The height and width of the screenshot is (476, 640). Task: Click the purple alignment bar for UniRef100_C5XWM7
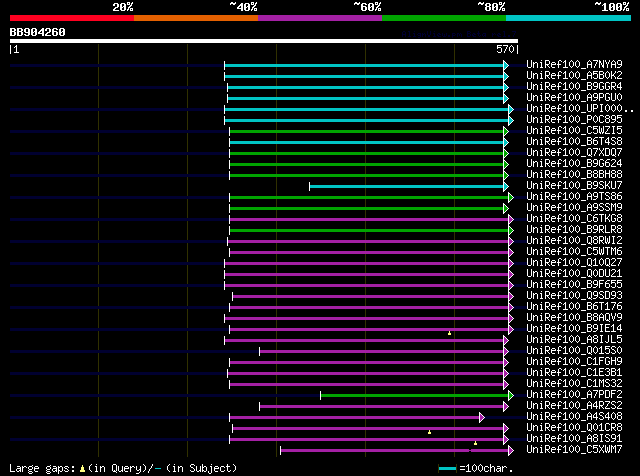tap(395, 451)
